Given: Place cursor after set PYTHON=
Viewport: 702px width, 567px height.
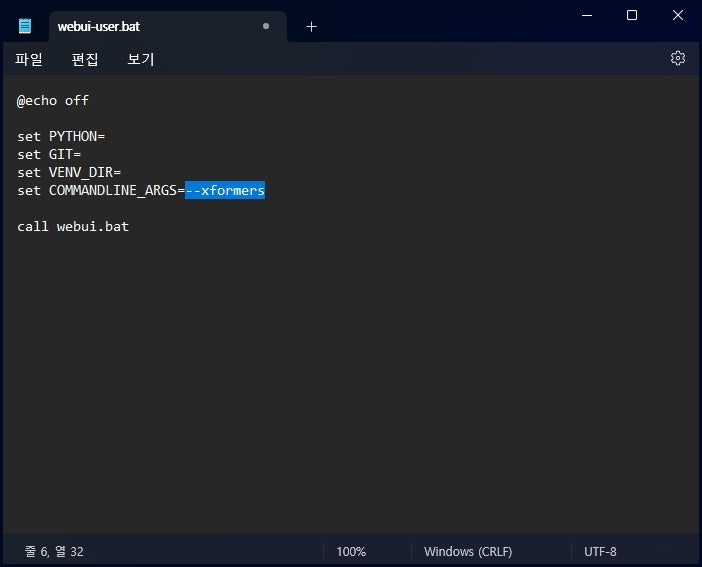Looking at the screenshot, I should [105, 136].
